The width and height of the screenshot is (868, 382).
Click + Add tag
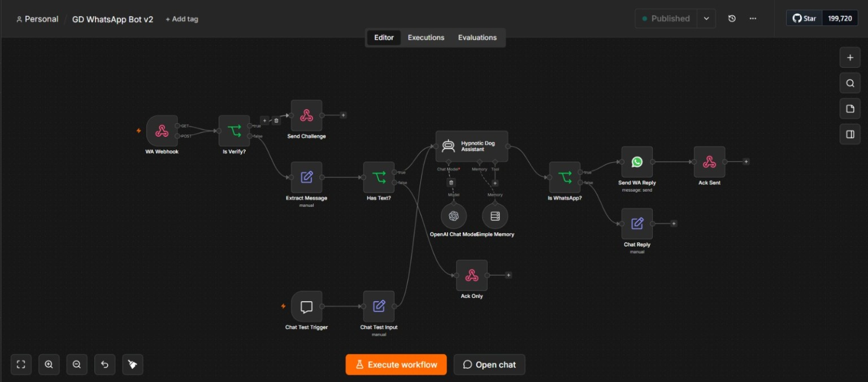pyautogui.click(x=181, y=19)
